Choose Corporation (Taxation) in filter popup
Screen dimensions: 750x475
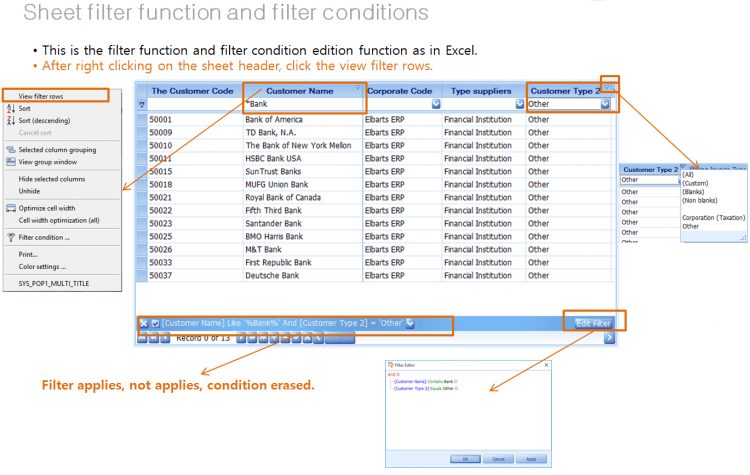[713, 218]
